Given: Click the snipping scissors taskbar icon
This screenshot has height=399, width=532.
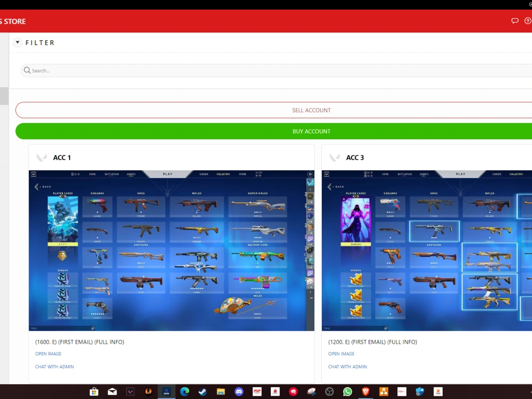Looking at the screenshot, I should (311, 392).
